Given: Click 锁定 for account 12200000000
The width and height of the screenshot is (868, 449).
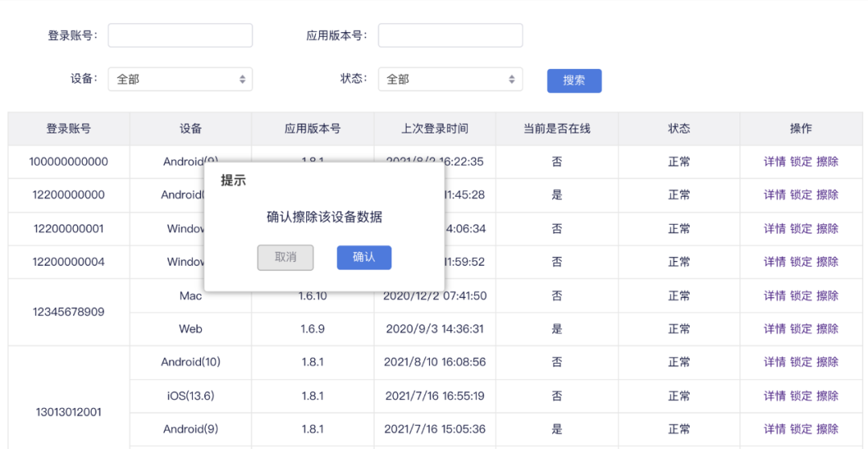Looking at the screenshot, I should [x=800, y=195].
